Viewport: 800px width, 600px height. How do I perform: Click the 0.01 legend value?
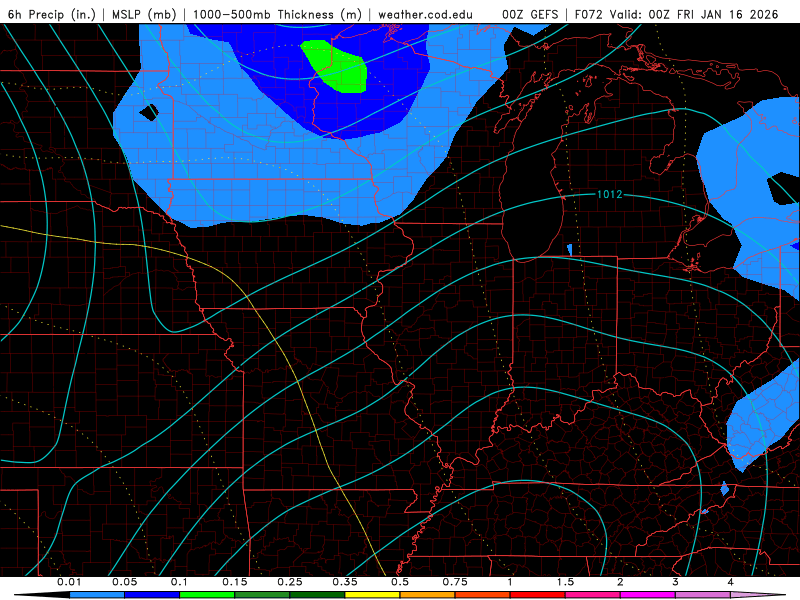coord(69,582)
